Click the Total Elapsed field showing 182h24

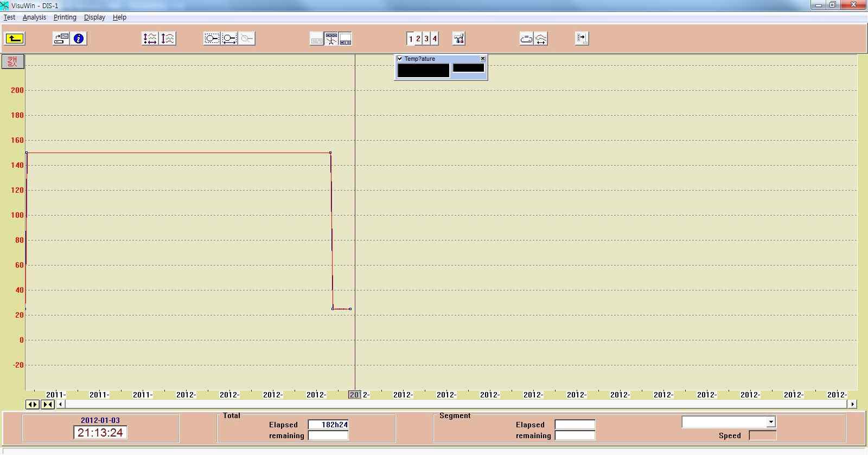(x=328, y=425)
